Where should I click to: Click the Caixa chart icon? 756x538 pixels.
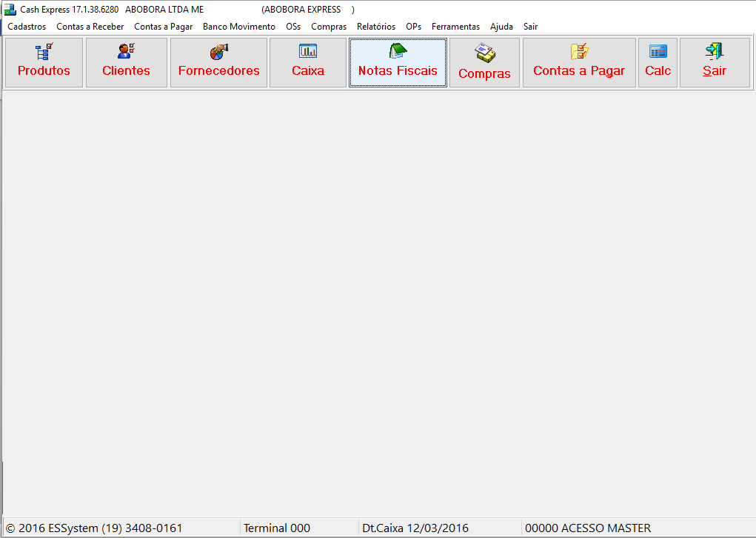pyautogui.click(x=307, y=51)
